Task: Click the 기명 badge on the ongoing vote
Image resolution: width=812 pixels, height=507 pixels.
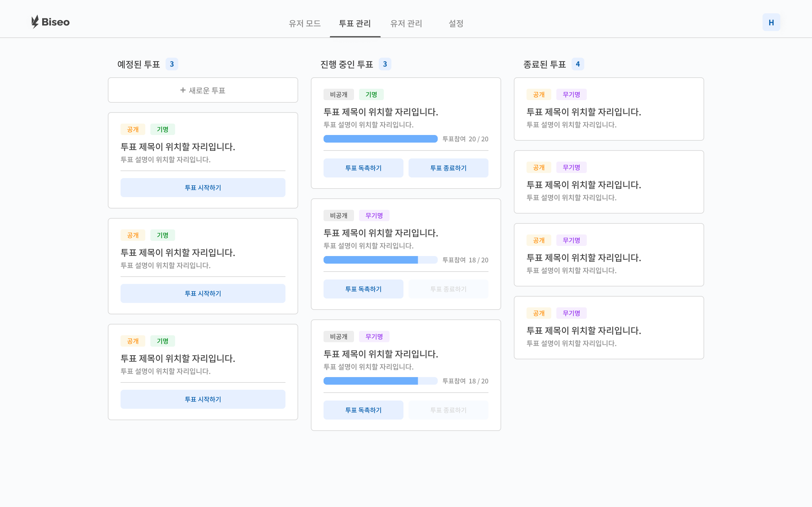Action: tap(371, 94)
